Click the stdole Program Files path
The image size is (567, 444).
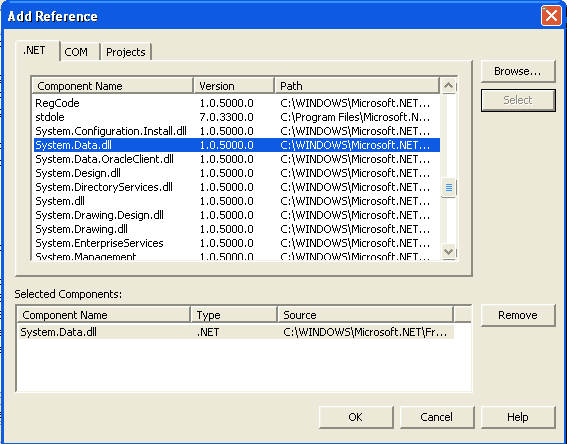tap(355, 117)
